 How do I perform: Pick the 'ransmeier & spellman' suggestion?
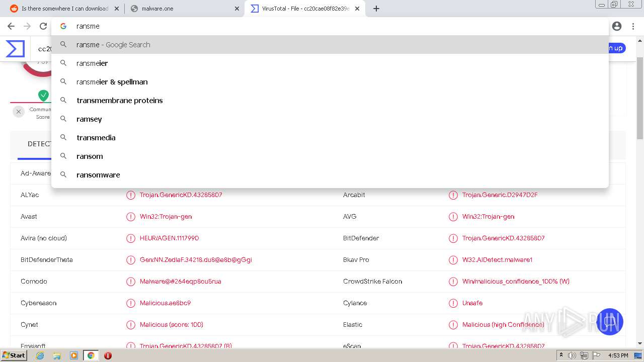(330, 82)
